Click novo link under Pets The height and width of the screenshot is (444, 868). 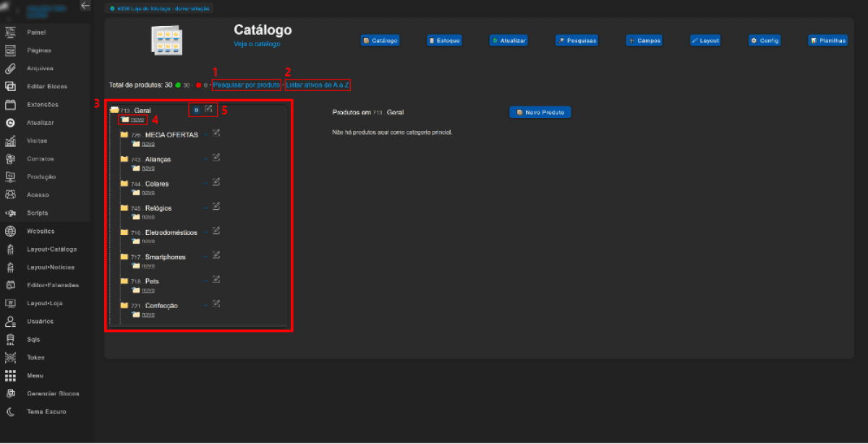pos(148,289)
